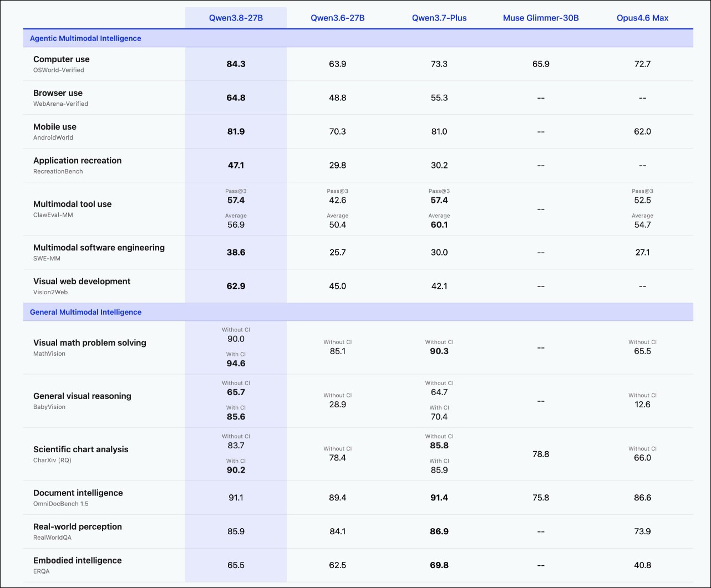The height and width of the screenshot is (588, 711).
Task: Click the 48.8 Browser use score
Action: 337,98
